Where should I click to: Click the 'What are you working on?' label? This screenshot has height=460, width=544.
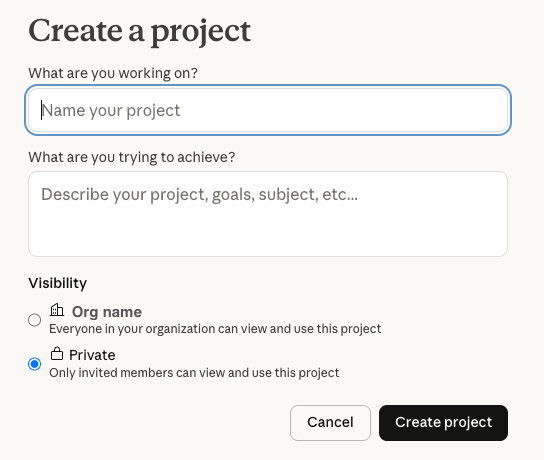pyautogui.click(x=113, y=73)
